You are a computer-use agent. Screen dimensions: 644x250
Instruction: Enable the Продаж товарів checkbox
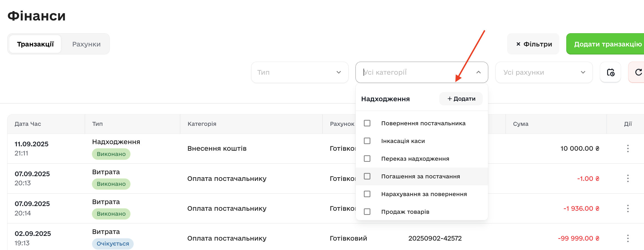tap(367, 212)
